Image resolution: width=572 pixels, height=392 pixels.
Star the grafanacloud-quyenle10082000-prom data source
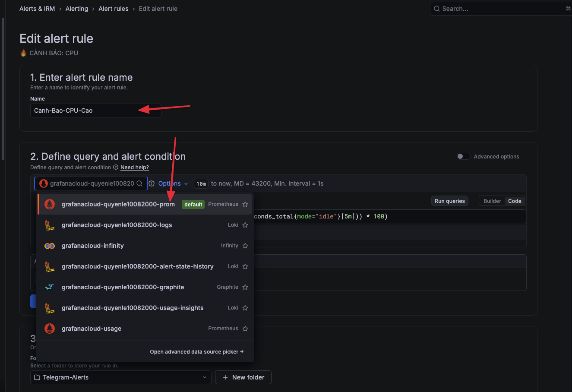[245, 204]
